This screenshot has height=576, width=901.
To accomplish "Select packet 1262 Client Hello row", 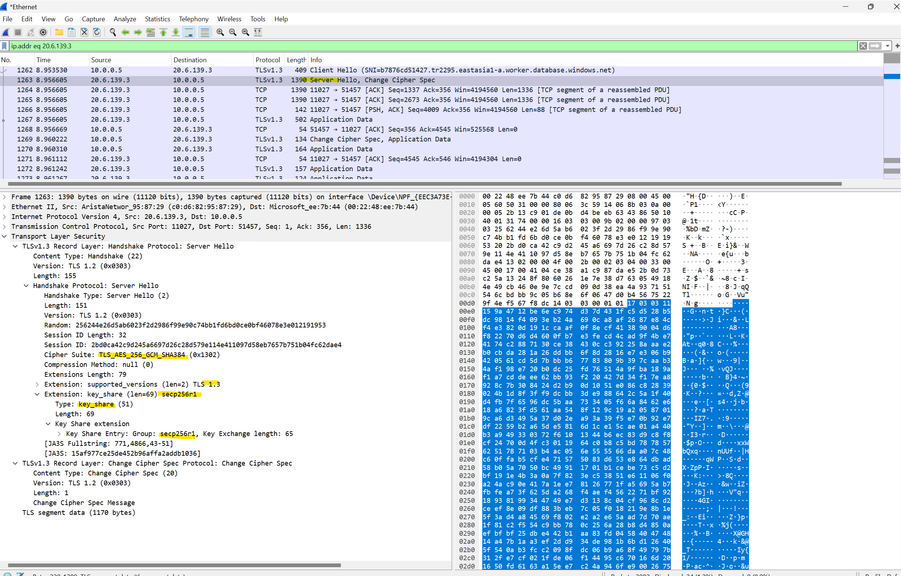I will [441, 70].
